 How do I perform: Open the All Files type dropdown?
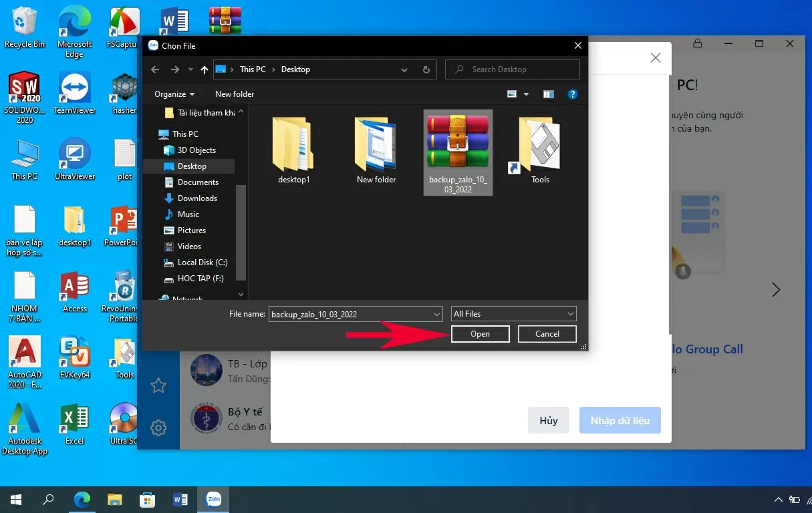513,314
